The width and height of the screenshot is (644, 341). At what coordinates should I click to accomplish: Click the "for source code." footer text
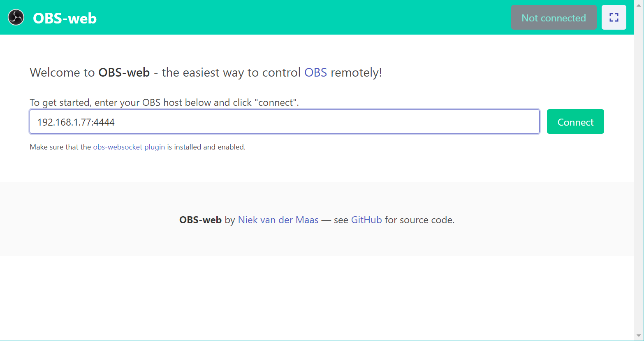point(419,220)
